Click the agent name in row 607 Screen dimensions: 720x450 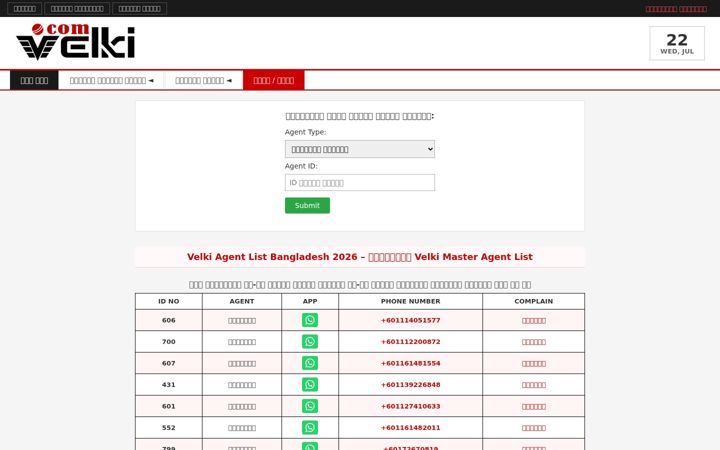242,364
